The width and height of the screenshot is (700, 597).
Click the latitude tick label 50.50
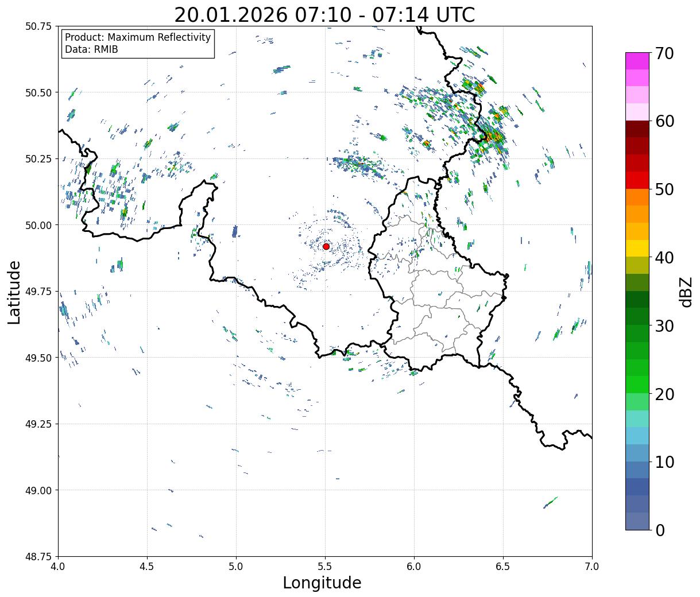pos(38,92)
